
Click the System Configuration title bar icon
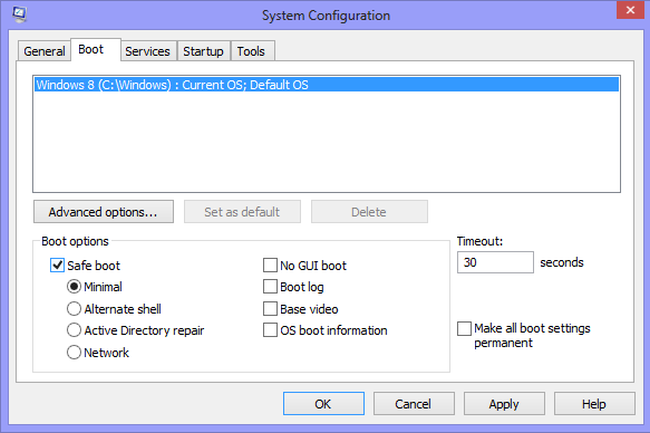[19, 14]
